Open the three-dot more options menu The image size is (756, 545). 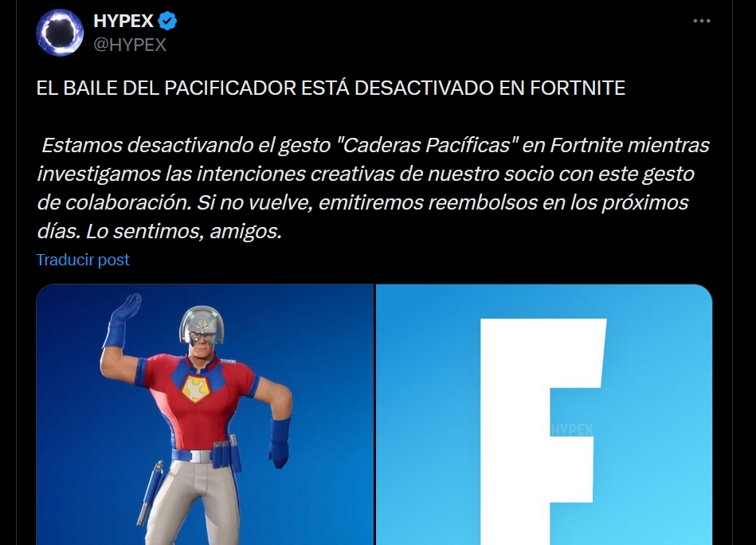pos(702,21)
